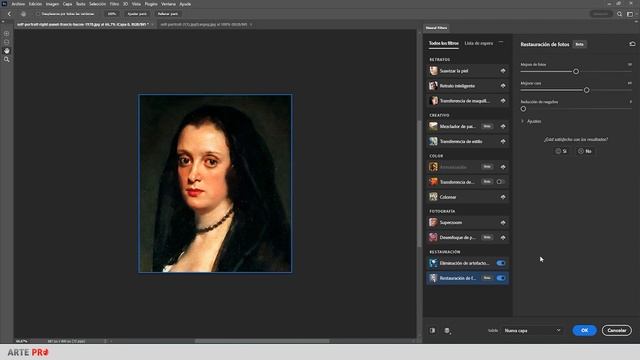Close the first document tab
Screen dimensions: 640x360
(x=152, y=24)
